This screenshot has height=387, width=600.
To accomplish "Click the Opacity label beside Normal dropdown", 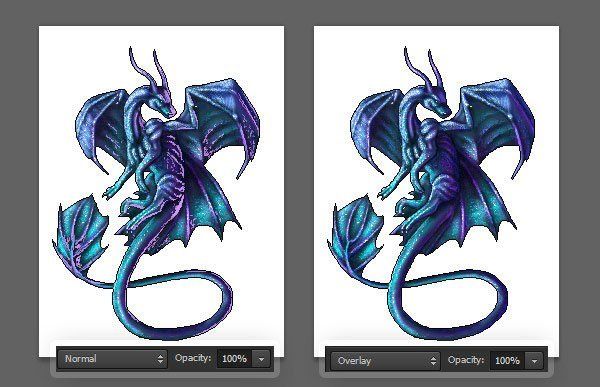I will click(x=193, y=358).
